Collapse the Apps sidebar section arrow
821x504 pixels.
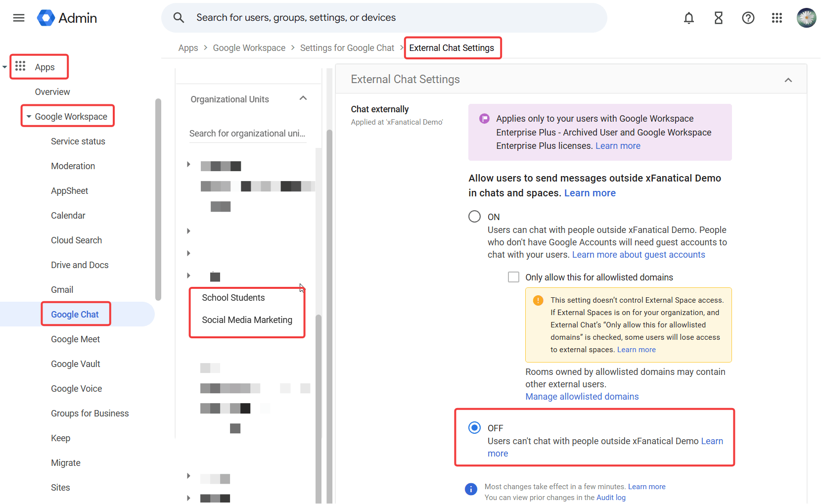[x=4, y=67]
